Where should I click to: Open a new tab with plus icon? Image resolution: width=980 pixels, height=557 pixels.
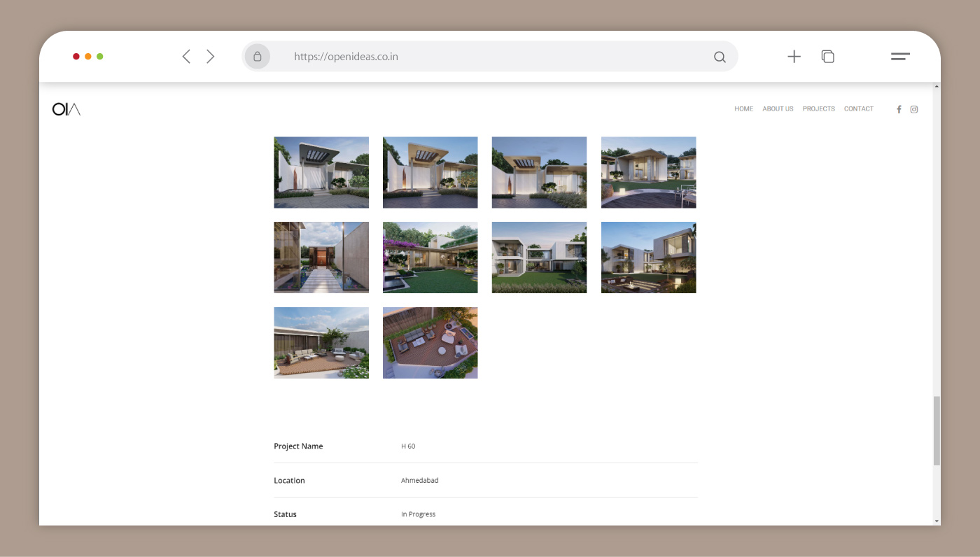click(x=794, y=57)
